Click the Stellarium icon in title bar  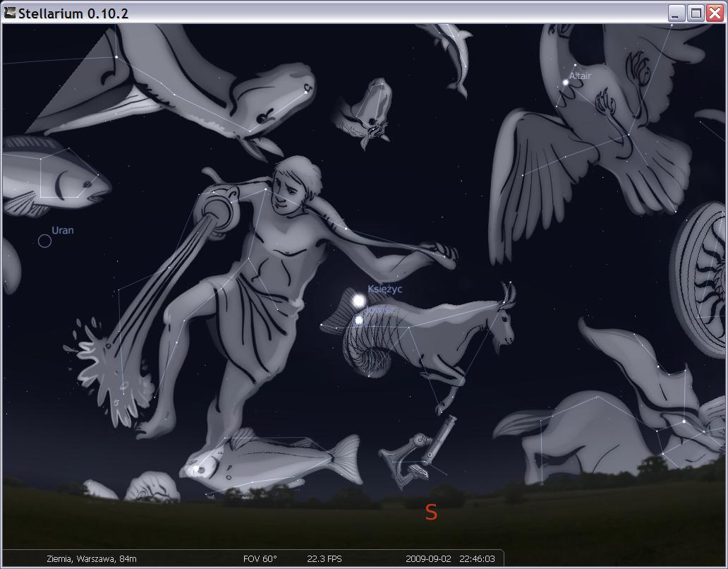click(x=10, y=13)
